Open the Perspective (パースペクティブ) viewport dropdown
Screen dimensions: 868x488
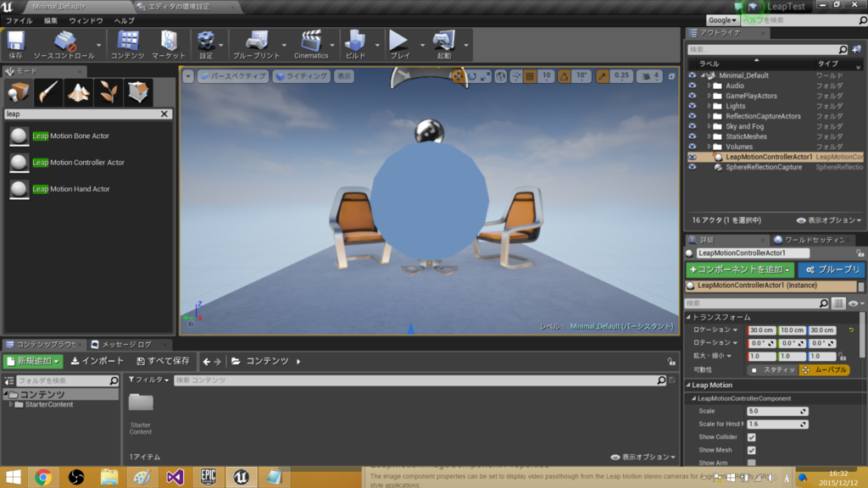pos(233,76)
